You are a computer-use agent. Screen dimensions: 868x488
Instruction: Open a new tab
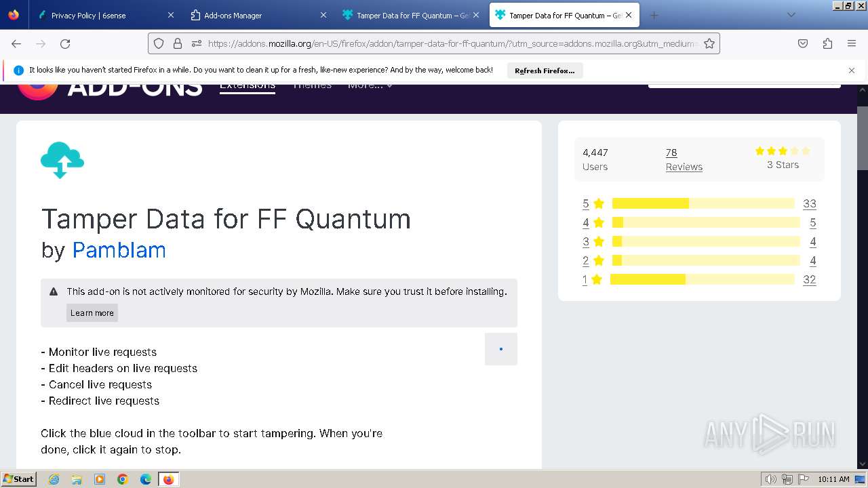pos(654,15)
